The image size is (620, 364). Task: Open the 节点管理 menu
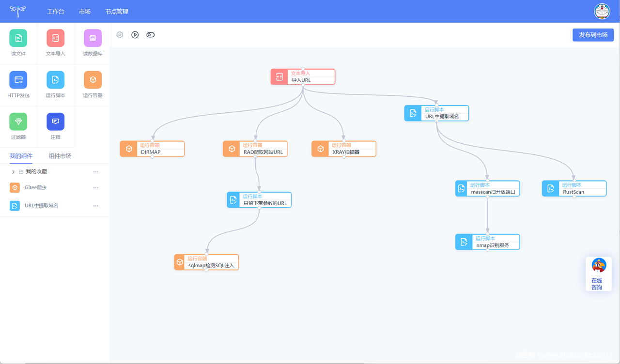(117, 11)
